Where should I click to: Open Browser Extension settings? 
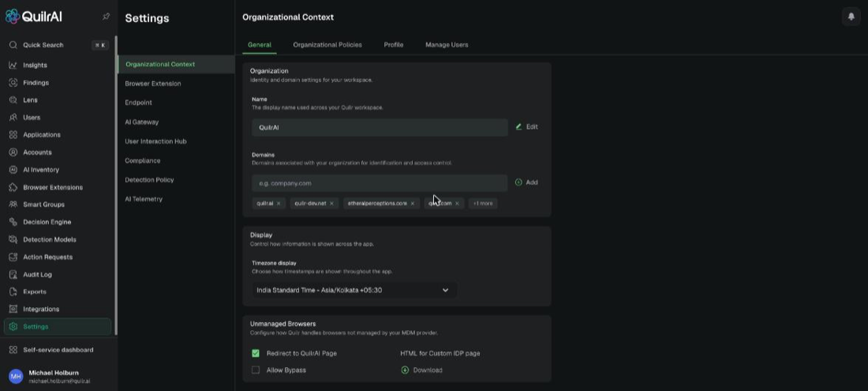tap(153, 84)
